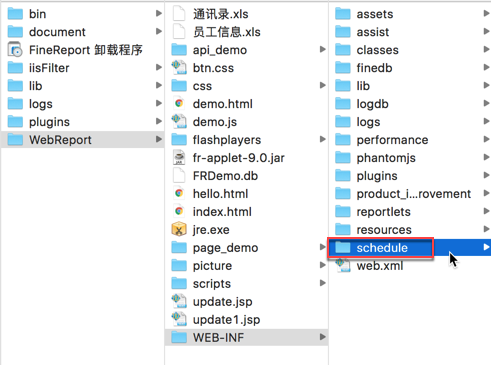Click the Chrome icon beside hello.html
The image size is (491, 365).
tap(179, 194)
